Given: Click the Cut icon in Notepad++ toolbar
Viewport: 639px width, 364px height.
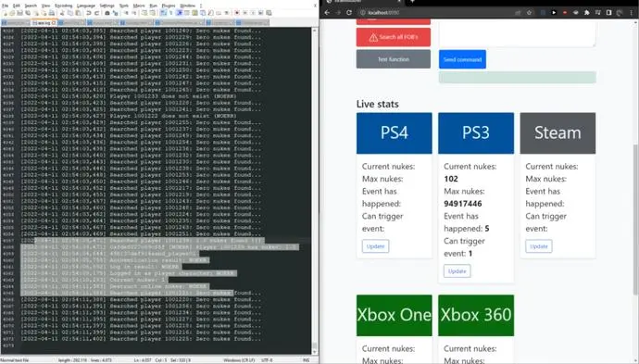Looking at the screenshot, I should [x=63, y=13].
